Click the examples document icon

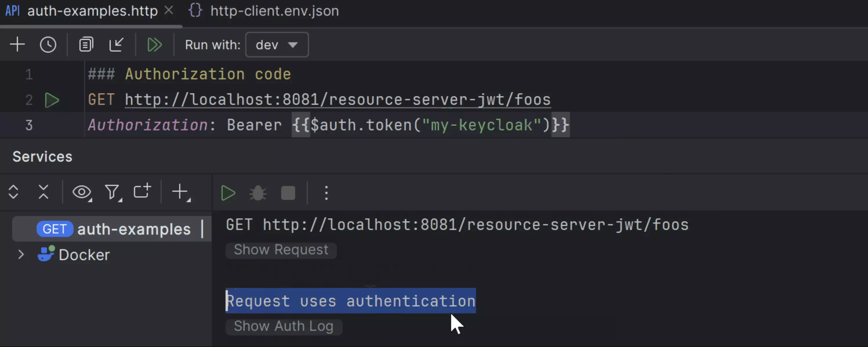[x=86, y=44]
